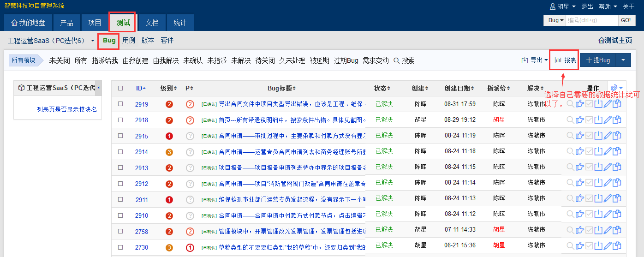Open the 导出 export dropdown
Screen dimensions: 644x257
click(535, 60)
